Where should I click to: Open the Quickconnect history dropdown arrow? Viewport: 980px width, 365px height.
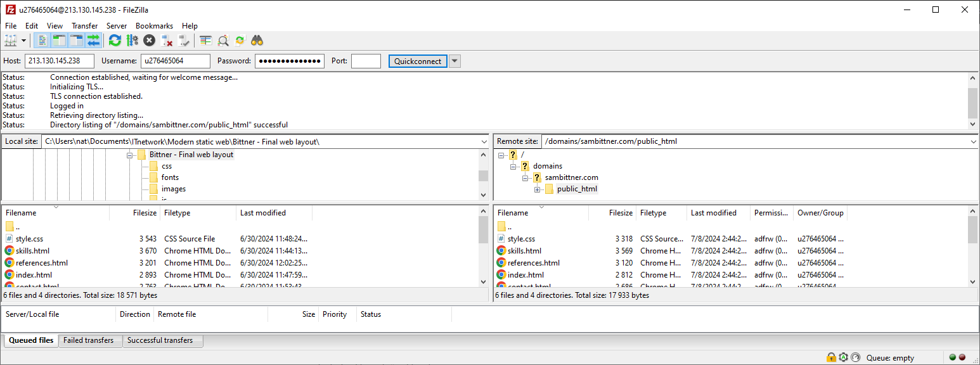click(455, 61)
